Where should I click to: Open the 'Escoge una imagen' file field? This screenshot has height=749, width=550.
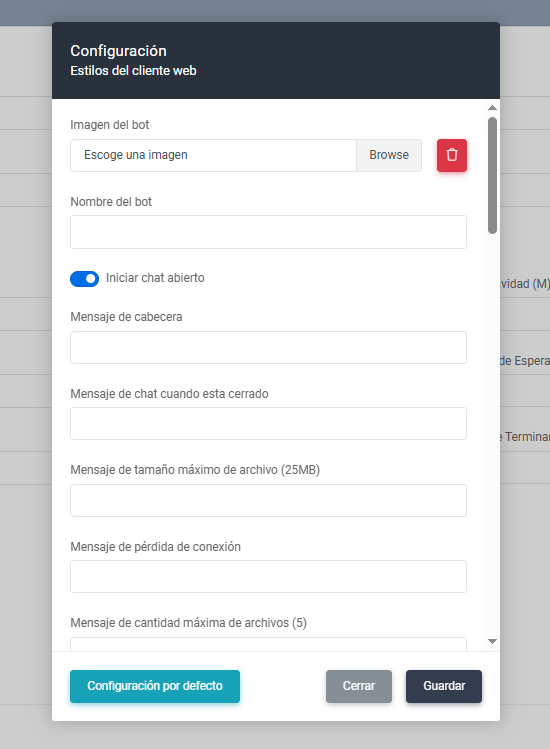coord(214,155)
